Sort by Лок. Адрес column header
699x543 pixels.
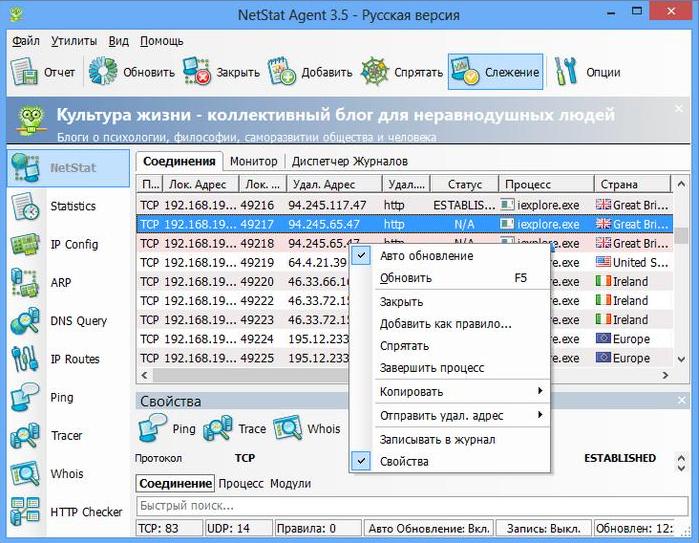[x=201, y=184]
